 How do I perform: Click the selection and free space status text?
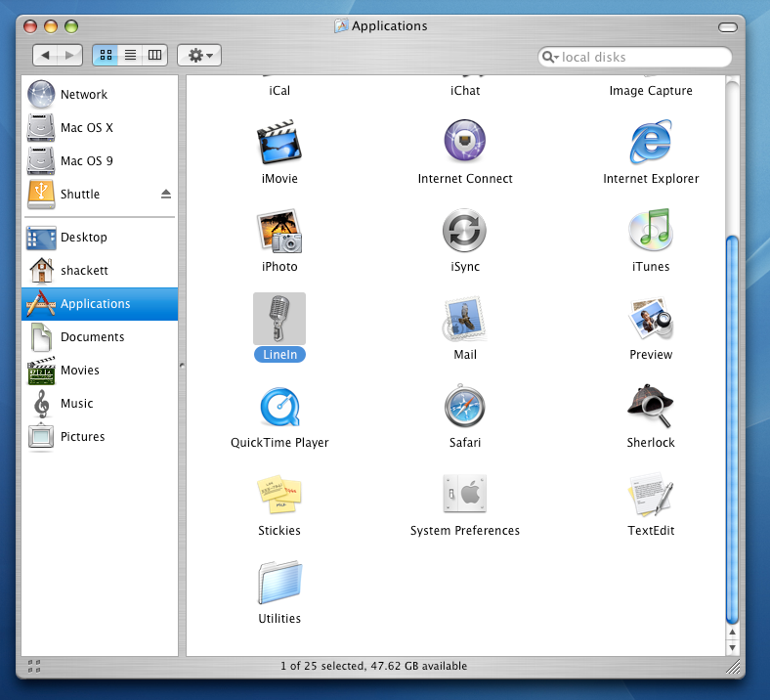click(x=373, y=666)
